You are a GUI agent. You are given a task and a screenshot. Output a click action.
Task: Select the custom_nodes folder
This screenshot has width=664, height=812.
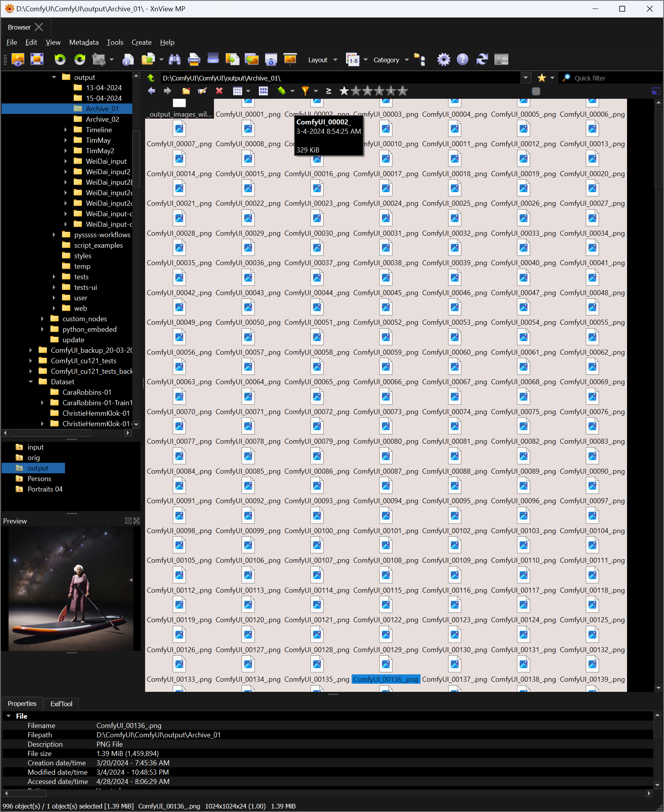(84, 319)
